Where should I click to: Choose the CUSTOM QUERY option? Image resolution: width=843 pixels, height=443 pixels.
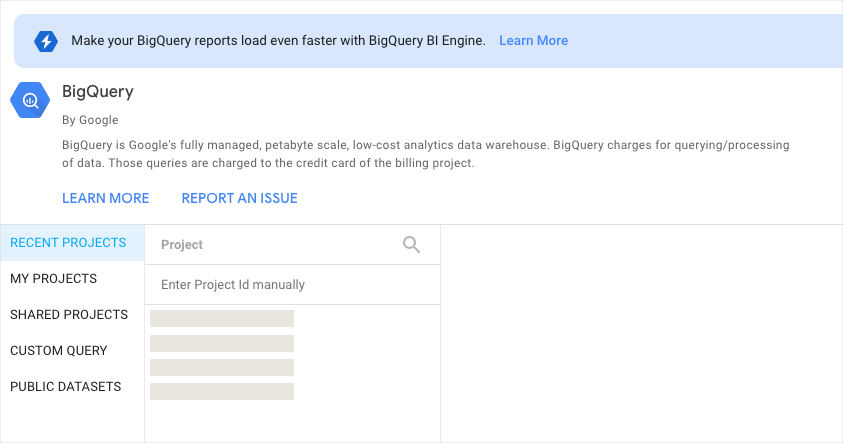(x=59, y=351)
